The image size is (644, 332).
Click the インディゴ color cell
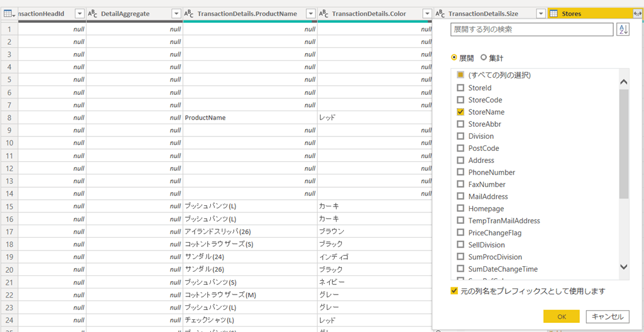(376, 257)
